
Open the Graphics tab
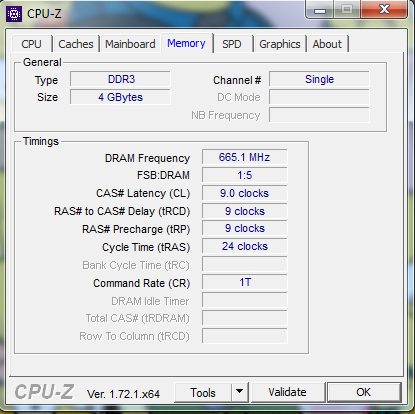pos(280,44)
